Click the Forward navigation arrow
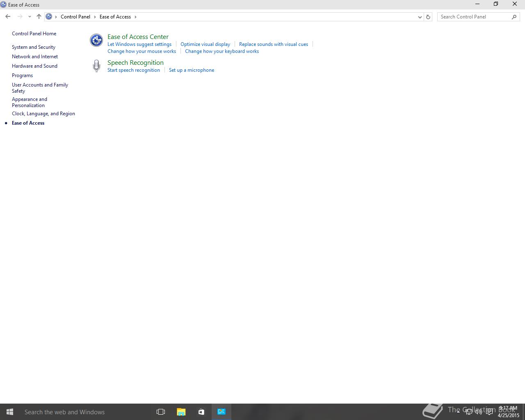The width and height of the screenshot is (525, 420). coord(20,17)
